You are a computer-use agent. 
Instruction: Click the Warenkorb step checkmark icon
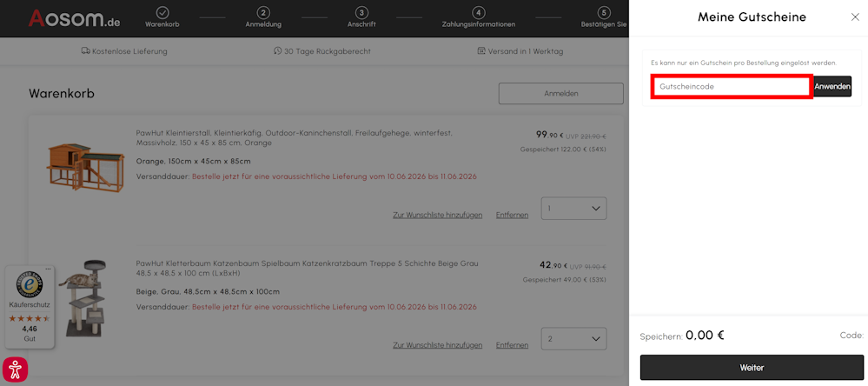coord(162,12)
